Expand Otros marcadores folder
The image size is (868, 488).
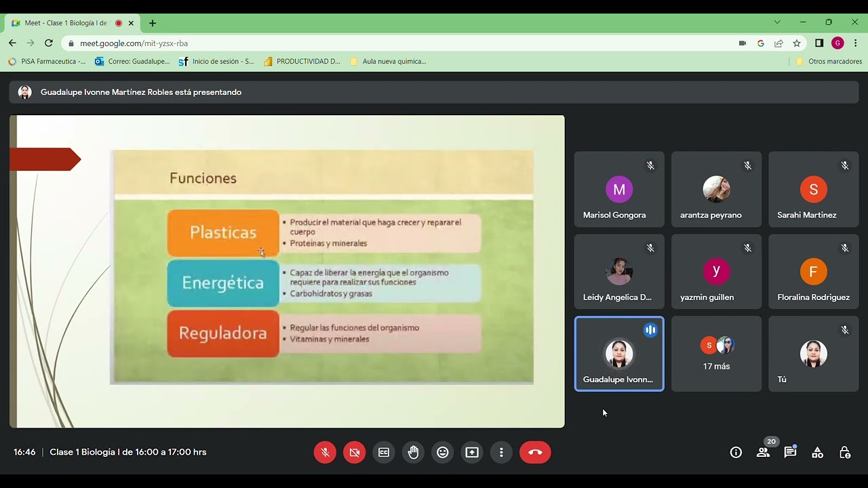point(829,61)
